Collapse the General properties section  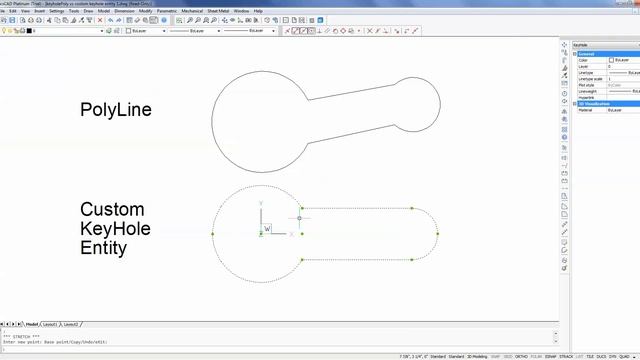pos(575,54)
